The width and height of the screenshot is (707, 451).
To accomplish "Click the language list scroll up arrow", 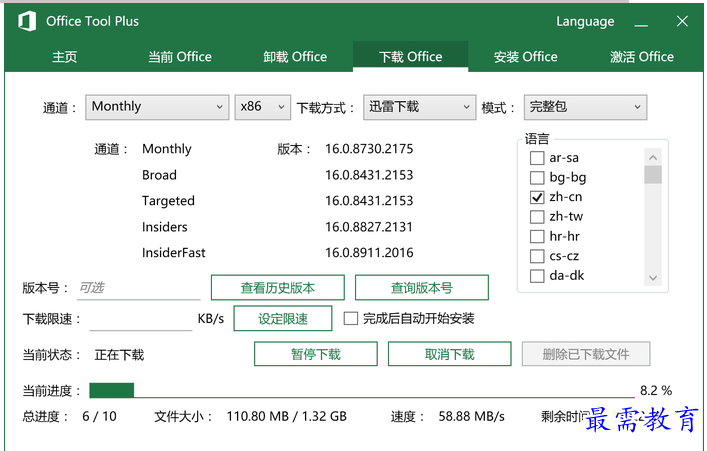I will 652,157.
